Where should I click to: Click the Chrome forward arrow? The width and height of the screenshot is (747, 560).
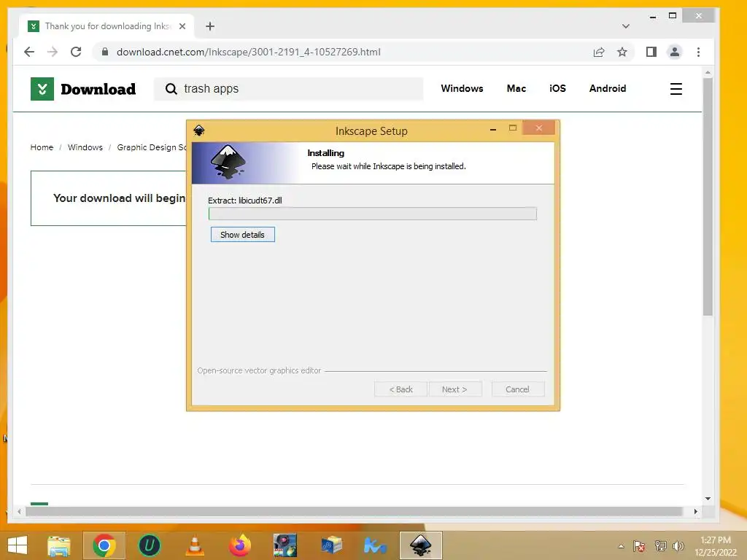click(x=53, y=52)
